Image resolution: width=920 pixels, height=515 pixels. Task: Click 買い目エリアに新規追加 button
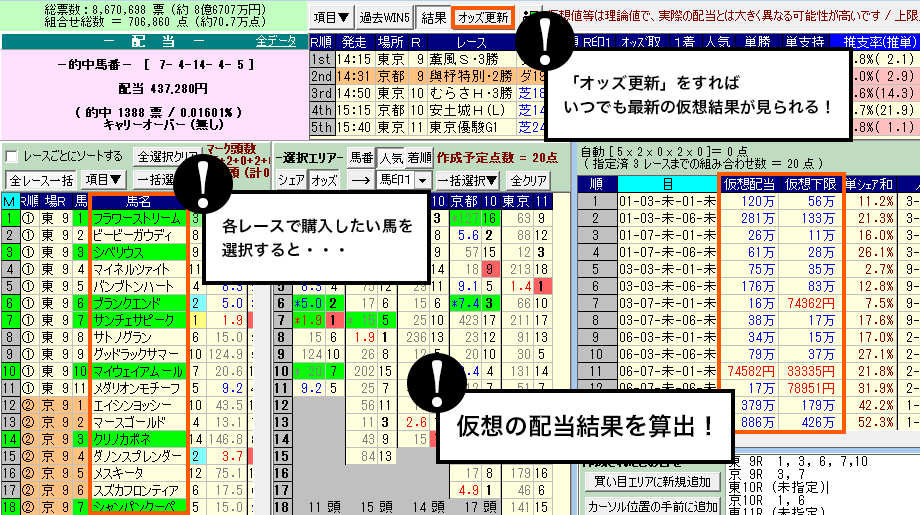(650, 481)
